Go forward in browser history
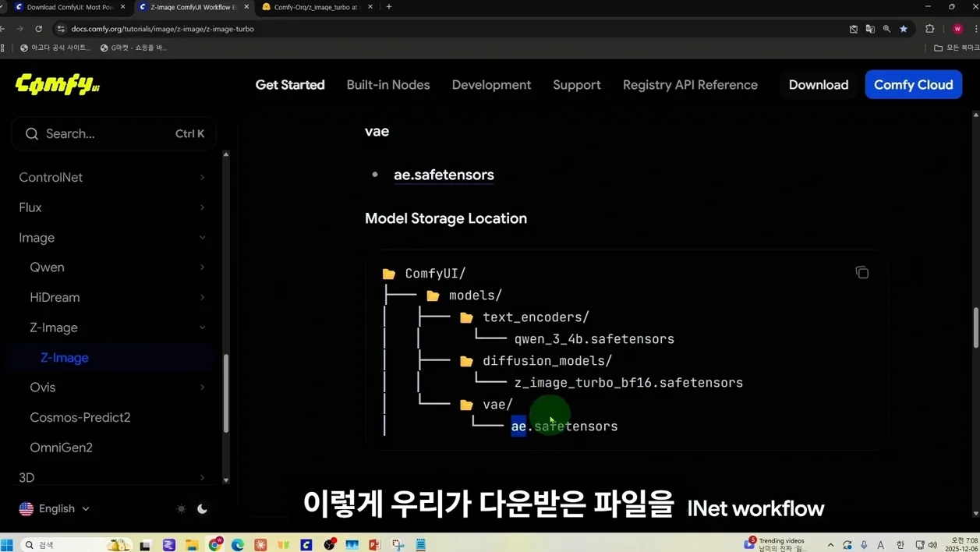Image resolution: width=980 pixels, height=552 pixels. (x=19, y=29)
